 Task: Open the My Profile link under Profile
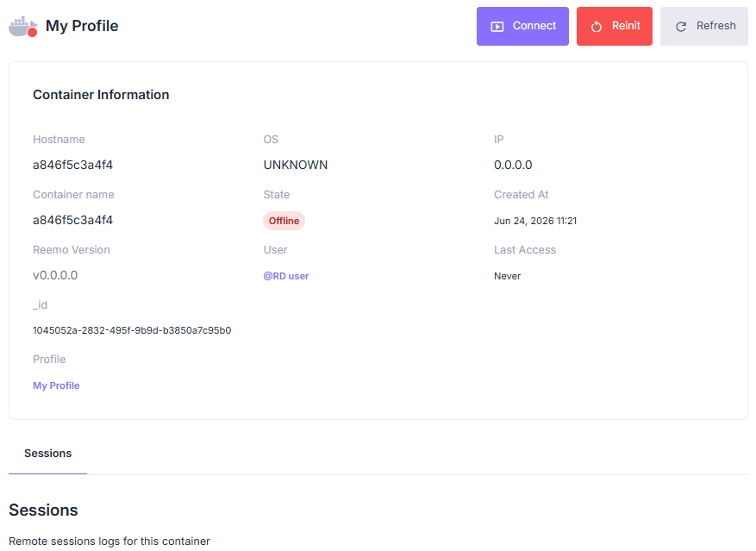56,385
